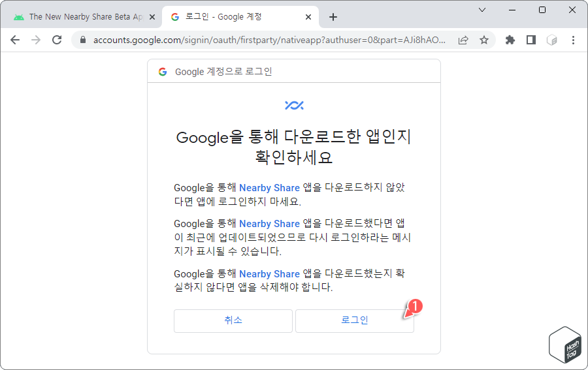
Task: Open Nearby Share link in first paragraph
Action: 269,188
